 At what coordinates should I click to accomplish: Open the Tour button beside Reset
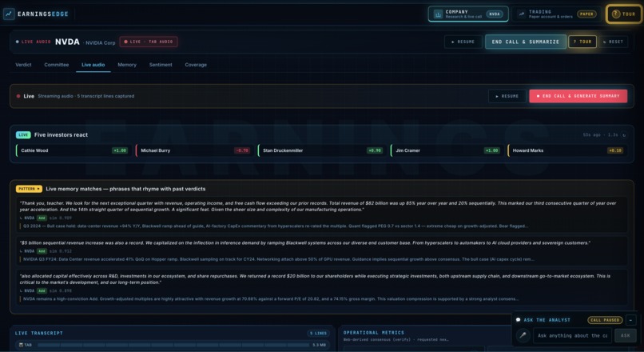point(582,42)
